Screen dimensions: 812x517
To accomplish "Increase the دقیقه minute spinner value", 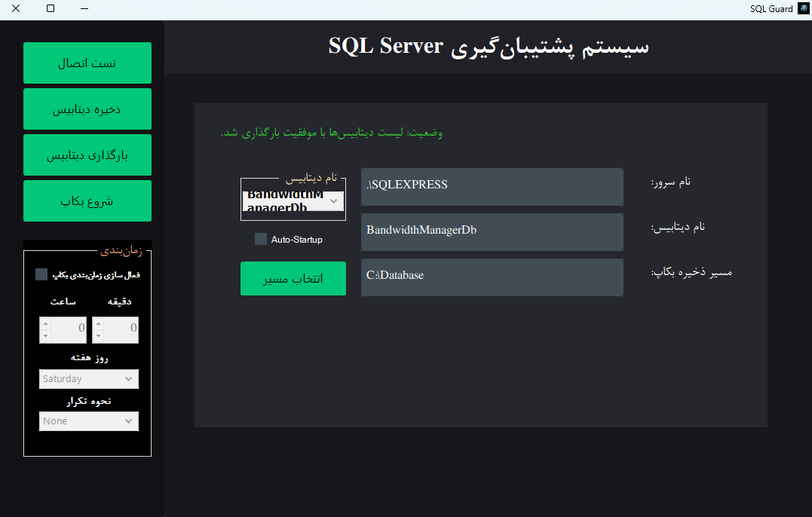I will (99, 324).
